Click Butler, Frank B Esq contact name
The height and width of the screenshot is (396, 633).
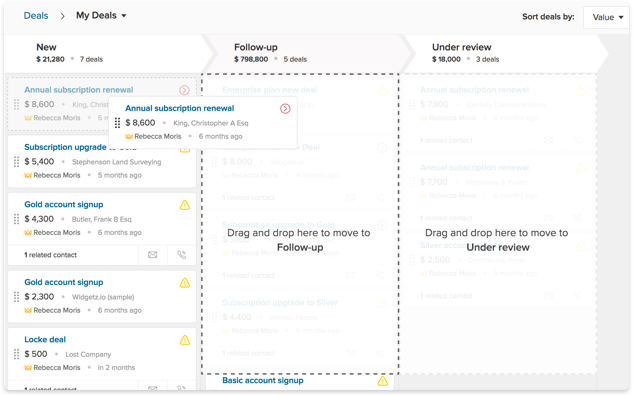click(x=102, y=219)
